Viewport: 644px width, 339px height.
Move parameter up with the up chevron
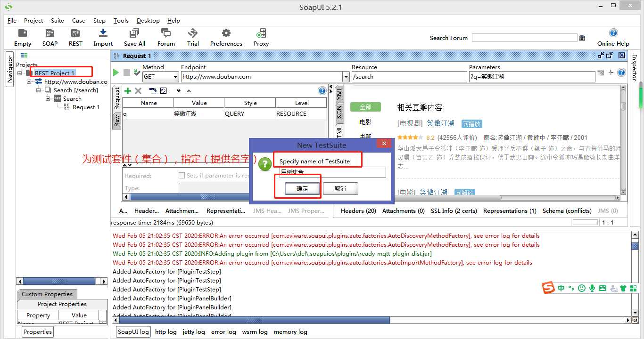click(189, 91)
